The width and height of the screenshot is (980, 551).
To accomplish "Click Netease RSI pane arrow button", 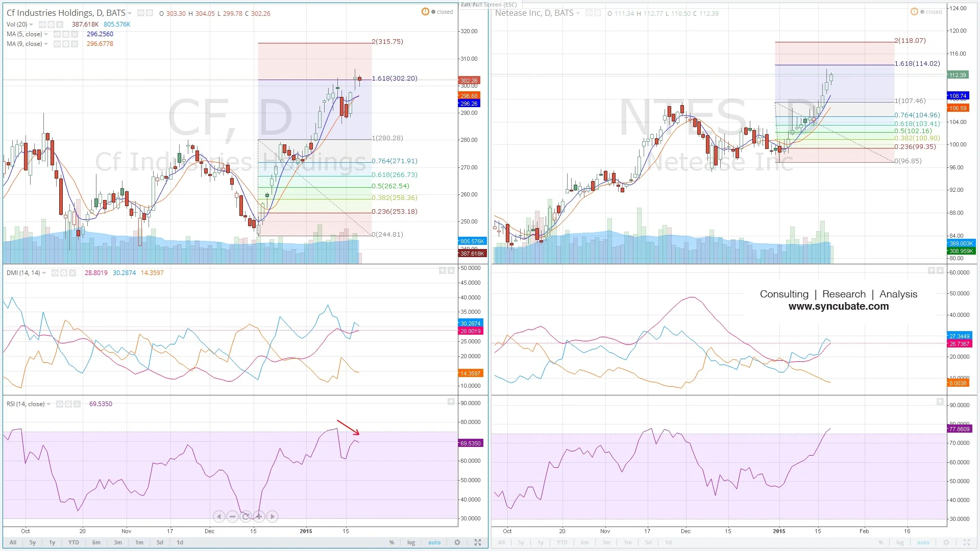I will (x=940, y=402).
